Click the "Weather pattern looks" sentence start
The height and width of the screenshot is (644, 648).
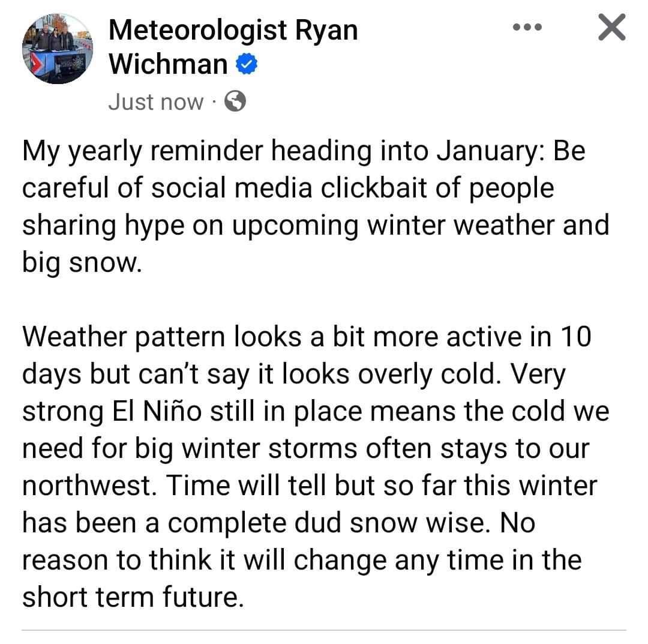pos(161,337)
